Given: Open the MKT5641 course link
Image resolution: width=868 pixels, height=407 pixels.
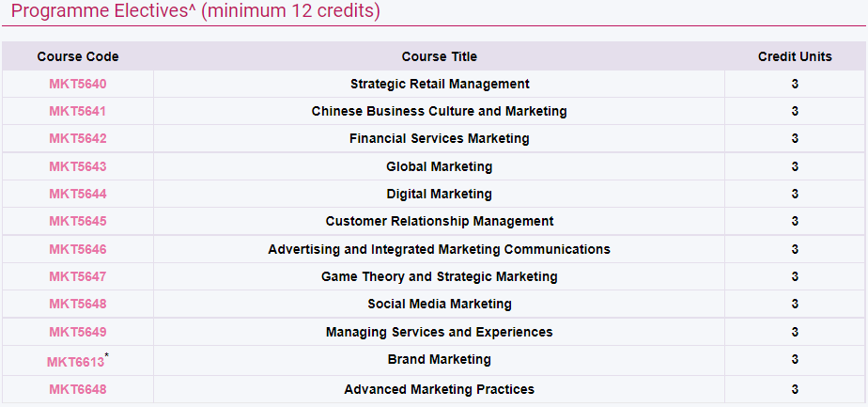Looking at the screenshot, I should pyautogui.click(x=77, y=111).
